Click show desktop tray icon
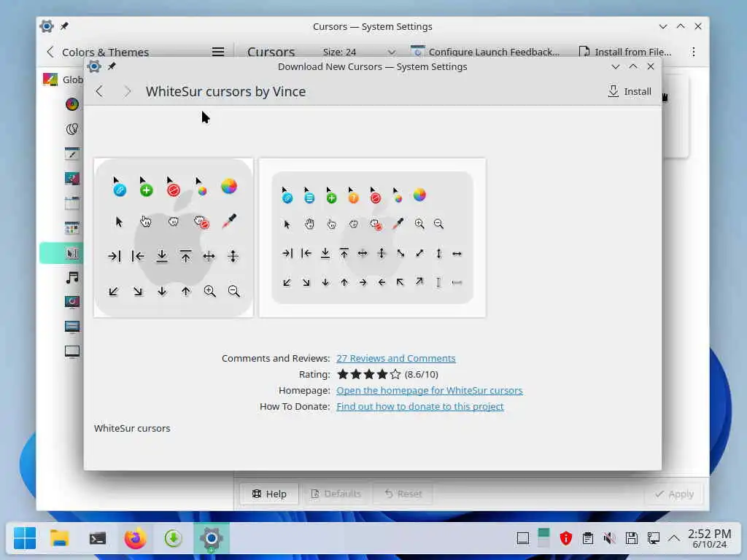Viewport: 747px width, 560px height. pyautogui.click(x=523, y=539)
